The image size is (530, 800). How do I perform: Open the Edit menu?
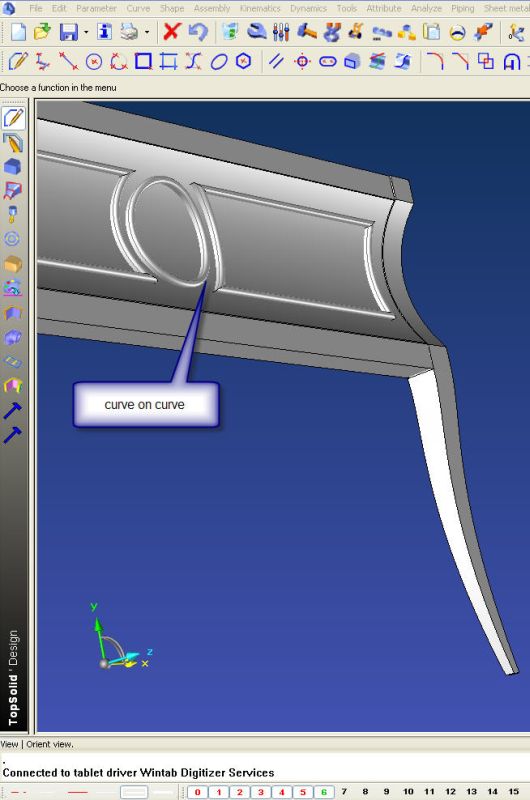point(59,8)
